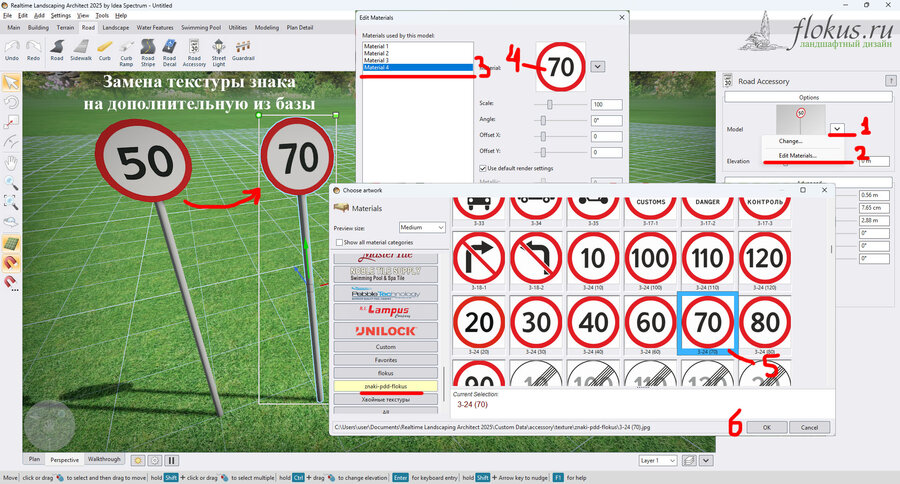This screenshot has height=484, width=900.
Task: Open the Preview size dropdown
Action: click(422, 227)
